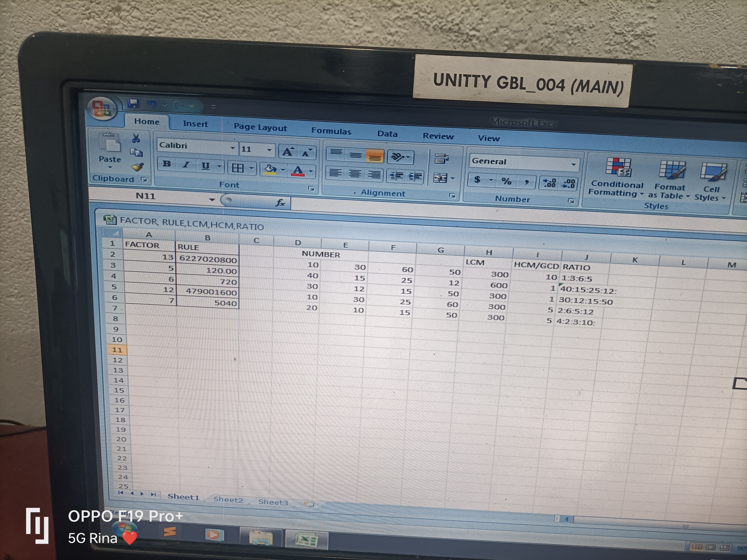Toggle Bold formatting
Image resolution: width=747 pixels, height=560 pixels.
pos(167,164)
